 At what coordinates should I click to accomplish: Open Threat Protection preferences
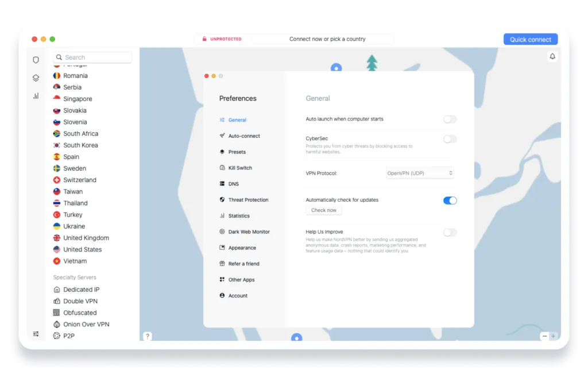tap(248, 199)
